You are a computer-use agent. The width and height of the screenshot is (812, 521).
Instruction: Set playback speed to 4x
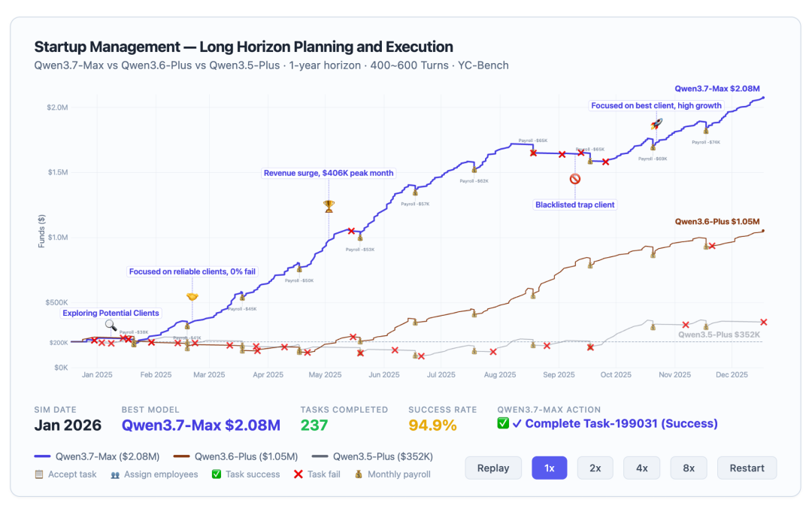(641, 468)
